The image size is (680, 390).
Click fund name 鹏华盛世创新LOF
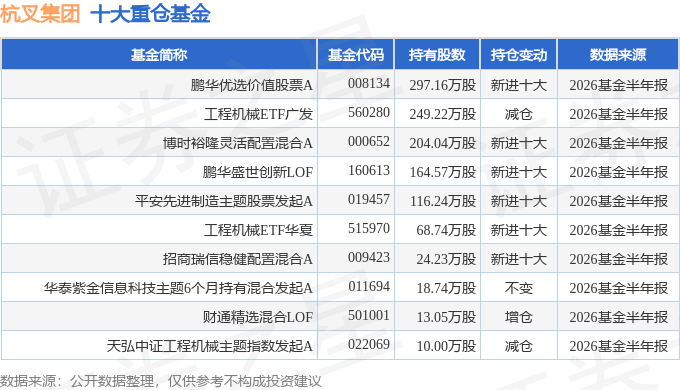point(258,172)
